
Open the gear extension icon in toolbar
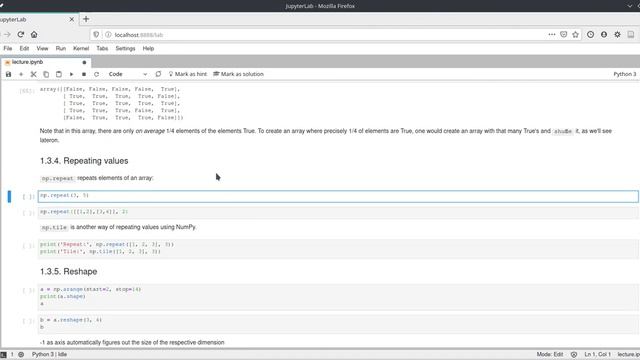pos(618,35)
